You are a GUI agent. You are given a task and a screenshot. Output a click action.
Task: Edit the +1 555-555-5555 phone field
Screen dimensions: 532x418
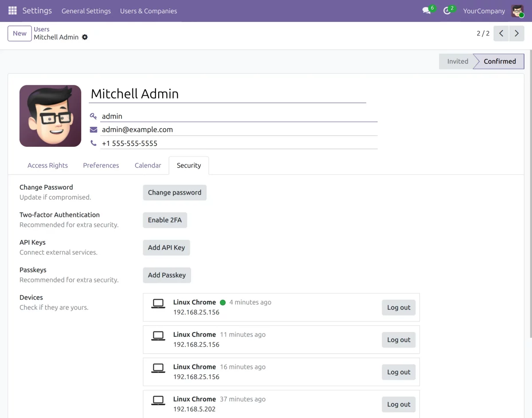[239, 143]
